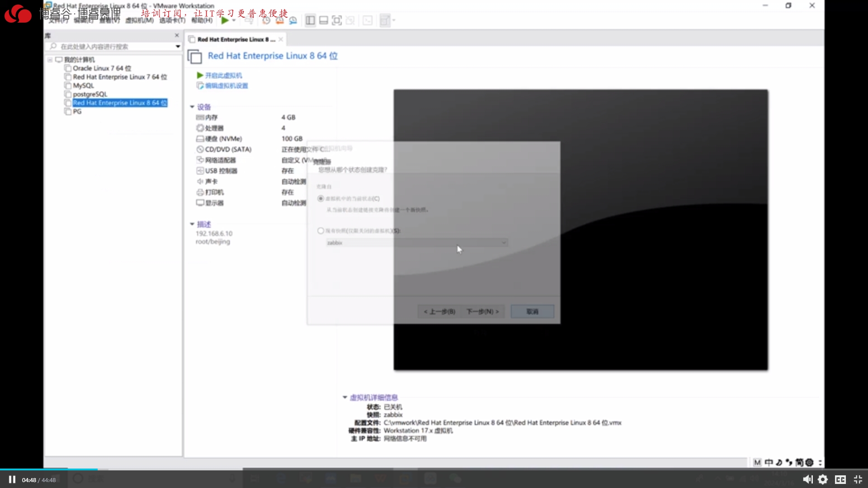Collapse the 我的计算机 tree node
Image resolution: width=868 pixels, height=488 pixels.
(x=50, y=60)
